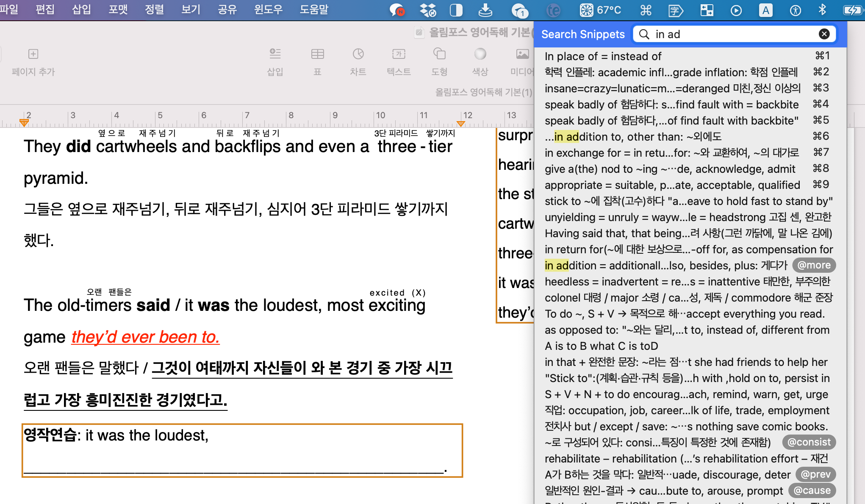Image resolution: width=865 pixels, height=504 pixels.
Task: Click the left indent marker on ruler
Action: pyautogui.click(x=24, y=123)
